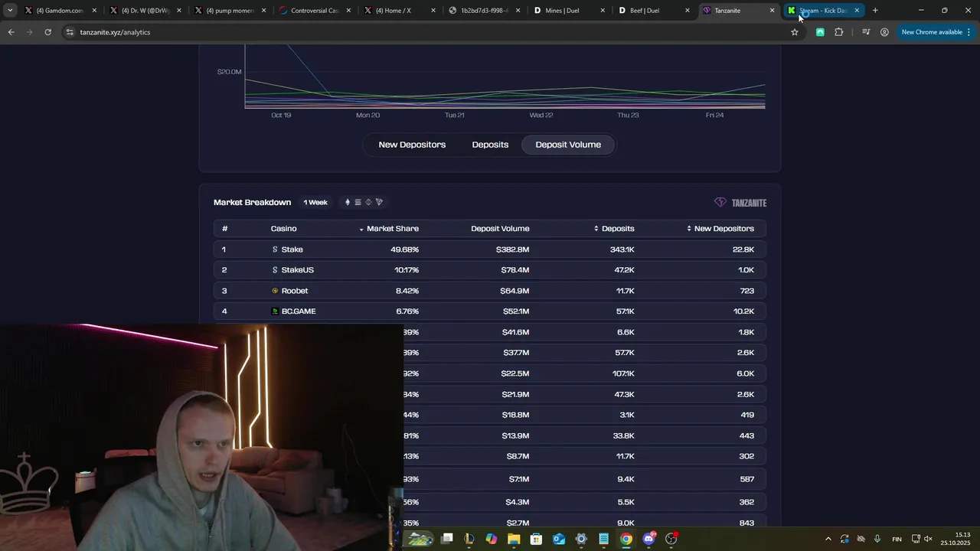Open Copilot from the taskbar
This screenshot has width=980, height=551.
coord(492,539)
